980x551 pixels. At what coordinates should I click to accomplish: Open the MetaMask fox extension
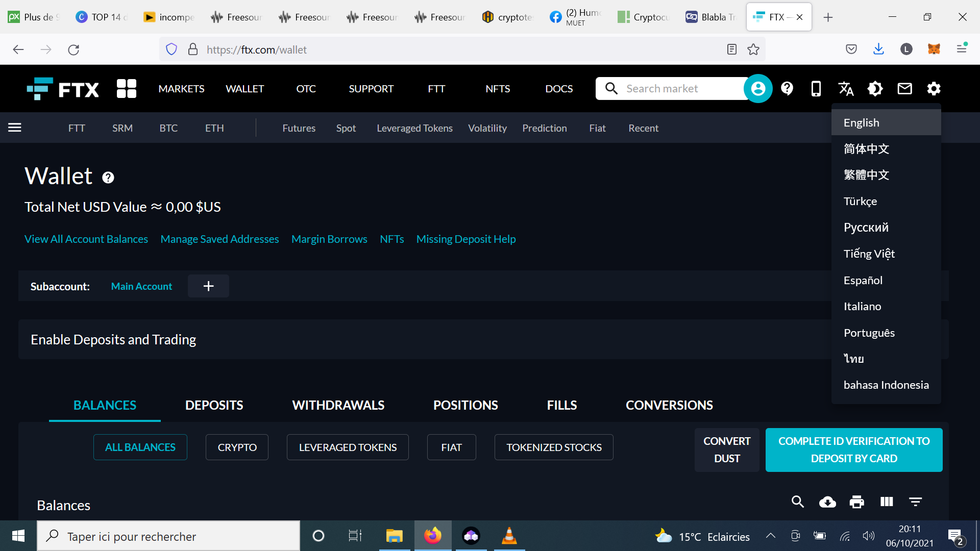click(934, 49)
